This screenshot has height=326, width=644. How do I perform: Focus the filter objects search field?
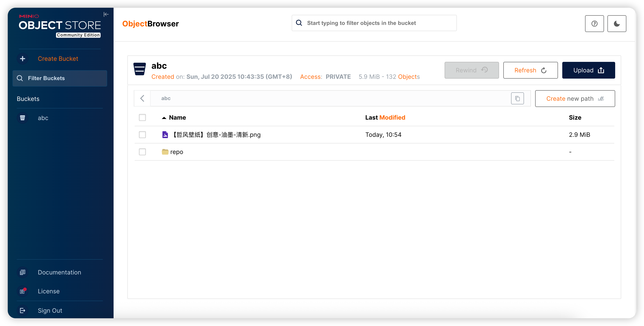tap(374, 23)
